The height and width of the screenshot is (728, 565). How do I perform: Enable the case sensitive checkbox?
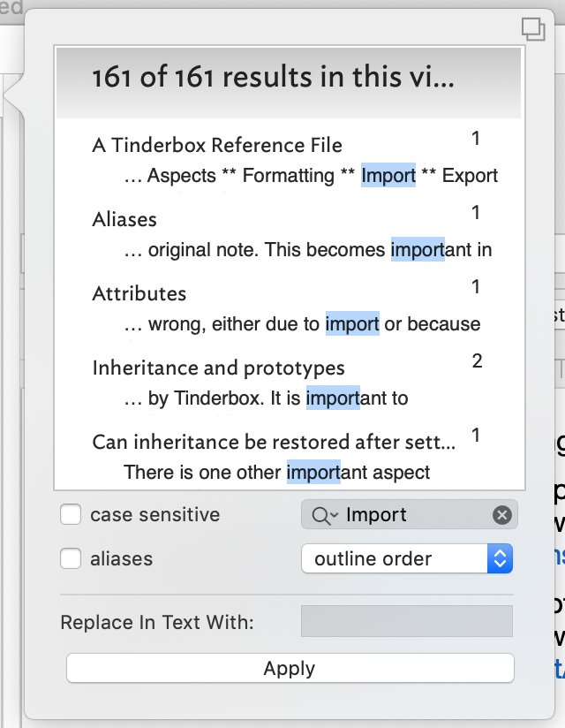pyautogui.click(x=72, y=515)
